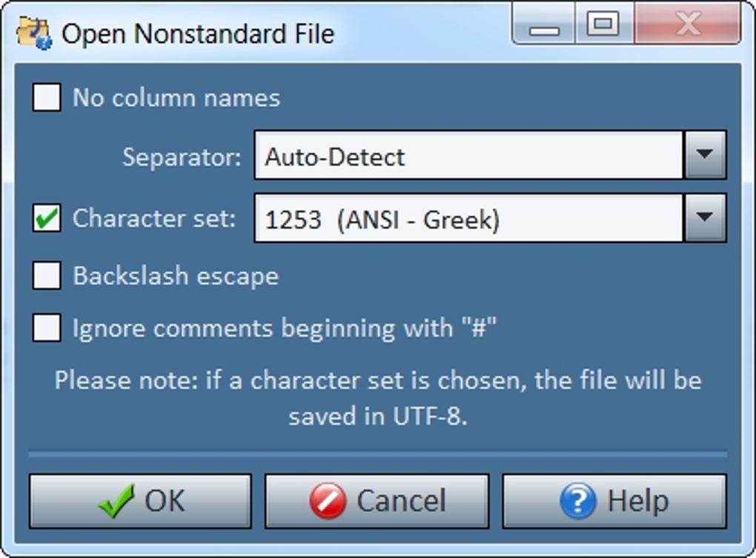This screenshot has height=558, width=756.
Task: Close the dialog with the X button
Action: (x=688, y=24)
